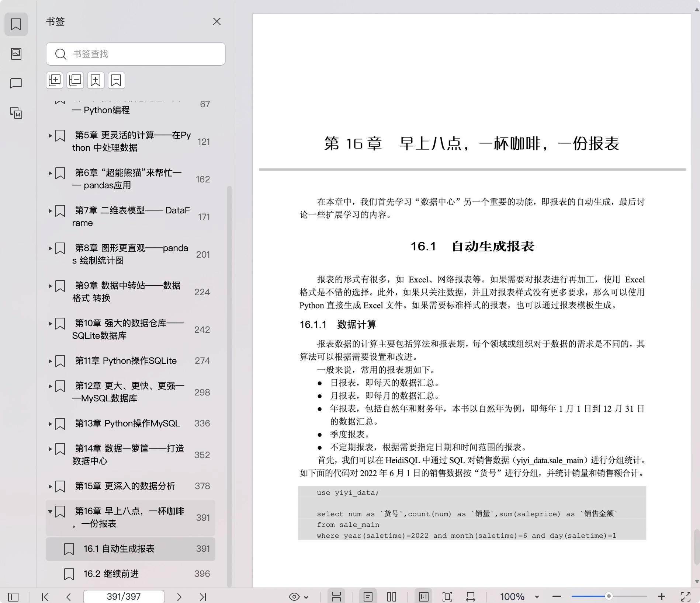Fit page to width icon

(x=471, y=597)
